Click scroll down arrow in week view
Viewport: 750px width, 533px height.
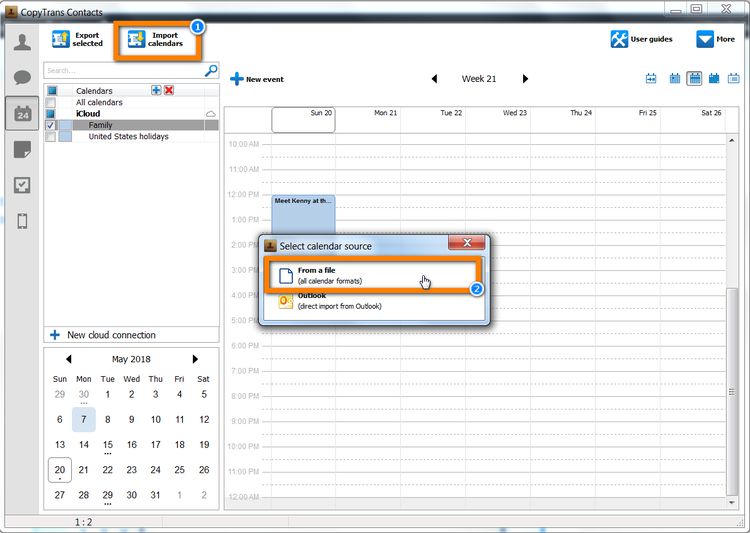coord(731,503)
